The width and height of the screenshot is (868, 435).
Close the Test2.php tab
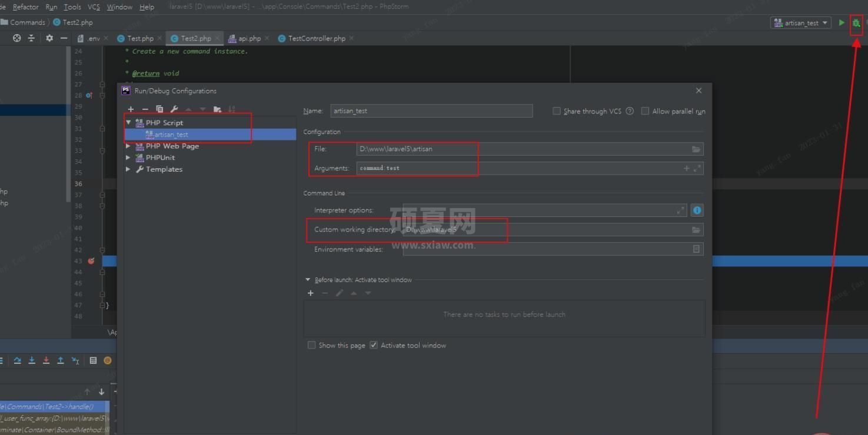pos(217,38)
